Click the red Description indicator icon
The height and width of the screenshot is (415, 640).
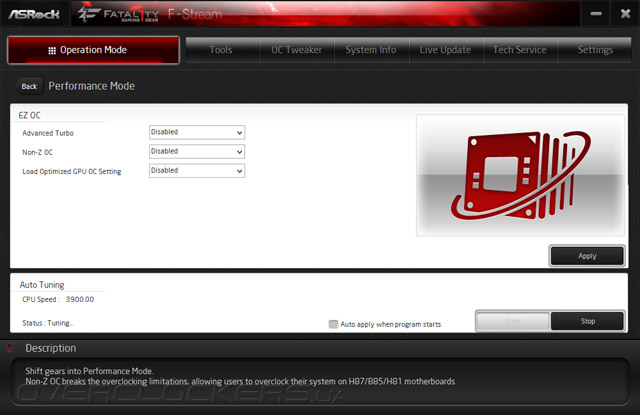pos(10,348)
